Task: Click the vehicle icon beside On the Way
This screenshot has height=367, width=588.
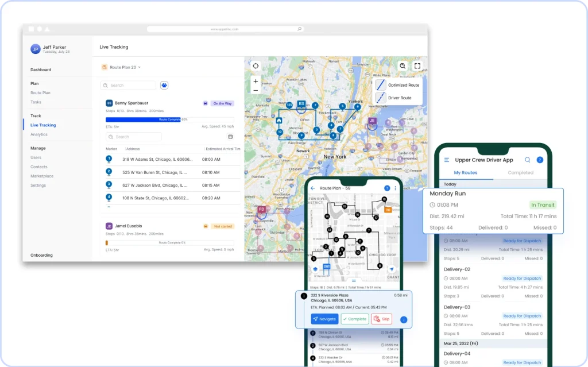Action: click(x=206, y=103)
